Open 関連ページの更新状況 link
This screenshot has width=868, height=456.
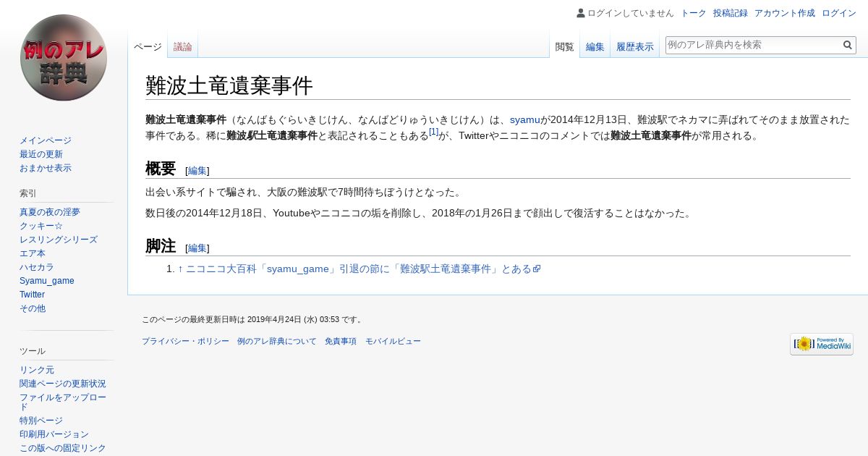click(63, 384)
